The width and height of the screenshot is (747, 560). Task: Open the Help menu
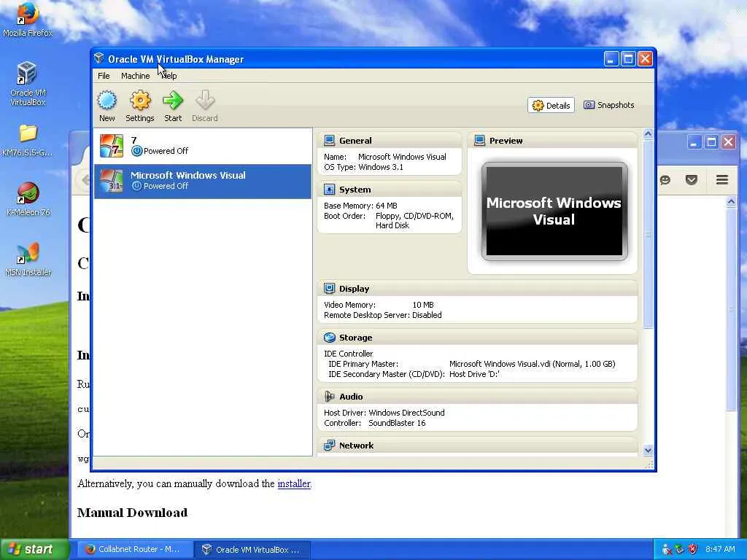click(169, 76)
